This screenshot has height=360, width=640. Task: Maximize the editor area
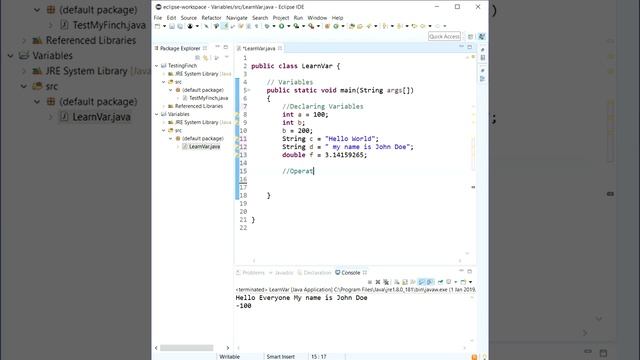tap(470, 47)
